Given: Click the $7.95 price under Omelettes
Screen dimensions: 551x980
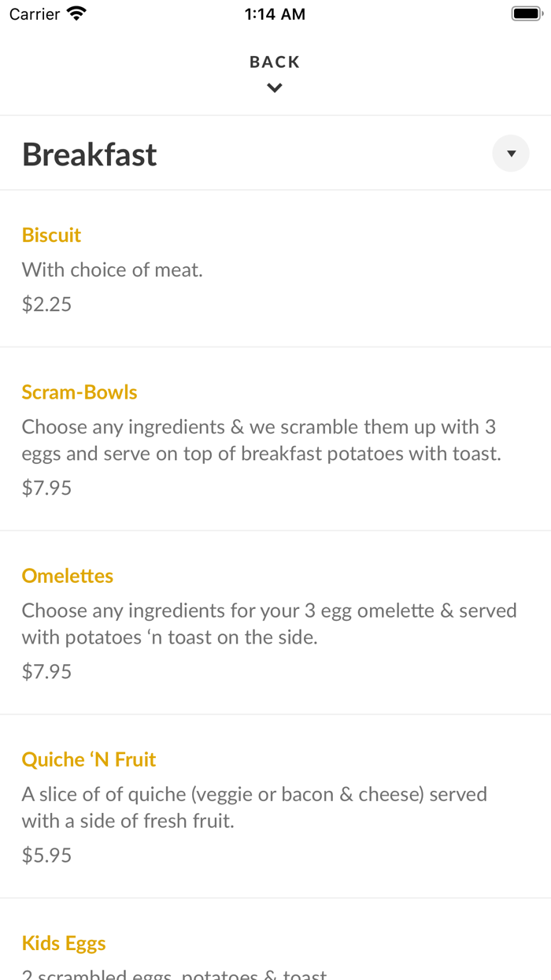Looking at the screenshot, I should (46, 671).
